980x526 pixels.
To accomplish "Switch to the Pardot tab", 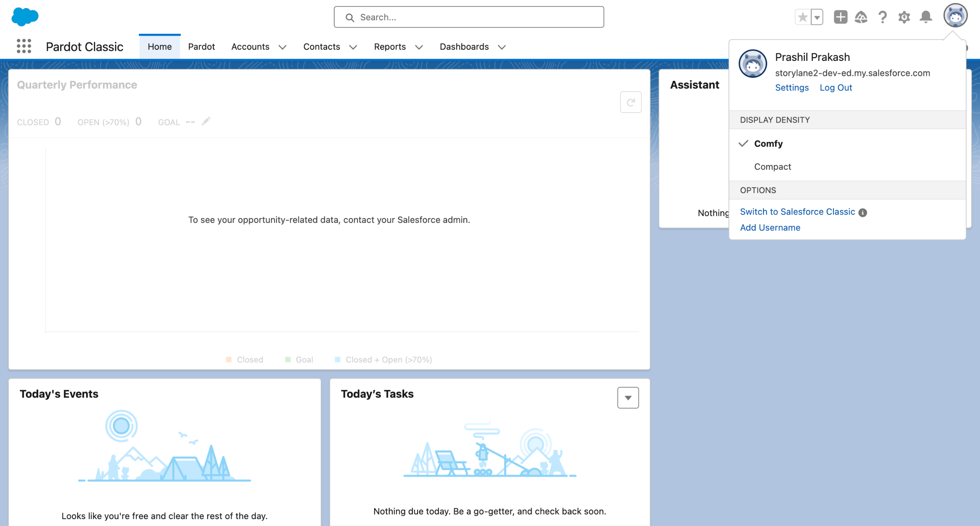I will pos(201,47).
